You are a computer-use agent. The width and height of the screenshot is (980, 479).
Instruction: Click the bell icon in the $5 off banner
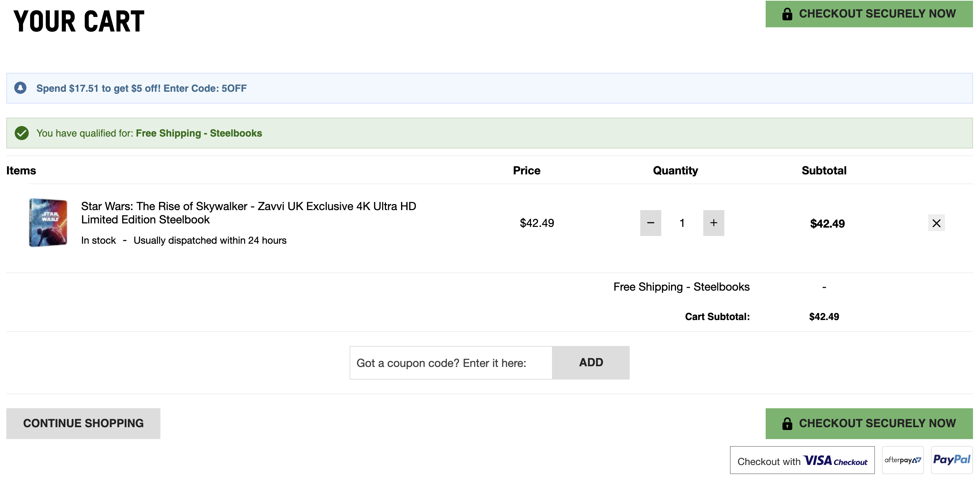(21, 88)
